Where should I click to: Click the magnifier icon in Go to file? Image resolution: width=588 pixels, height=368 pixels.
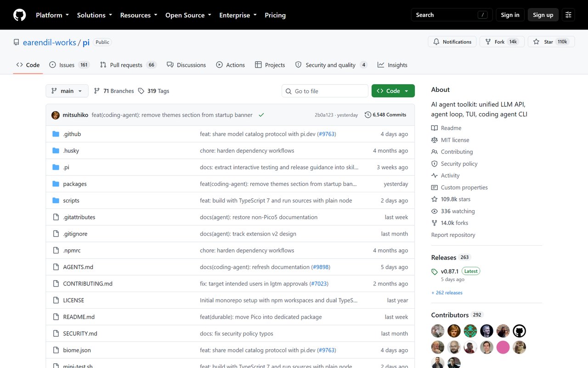(x=288, y=91)
